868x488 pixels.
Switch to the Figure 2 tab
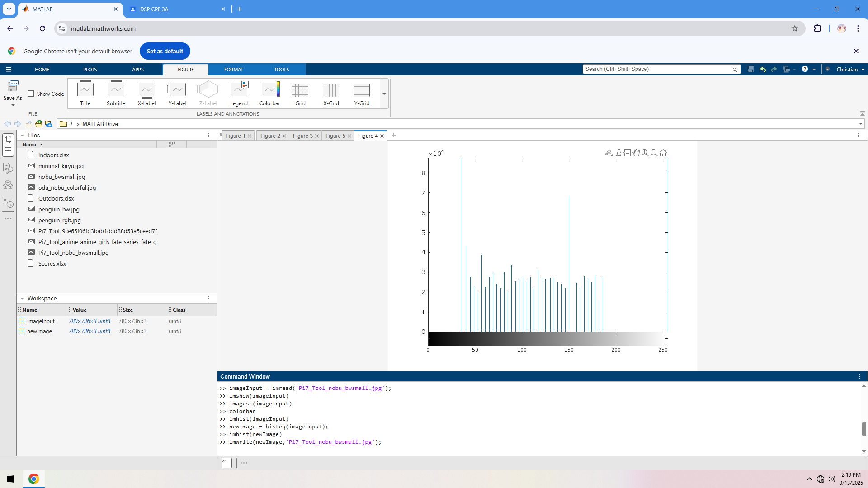[x=270, y=136]
